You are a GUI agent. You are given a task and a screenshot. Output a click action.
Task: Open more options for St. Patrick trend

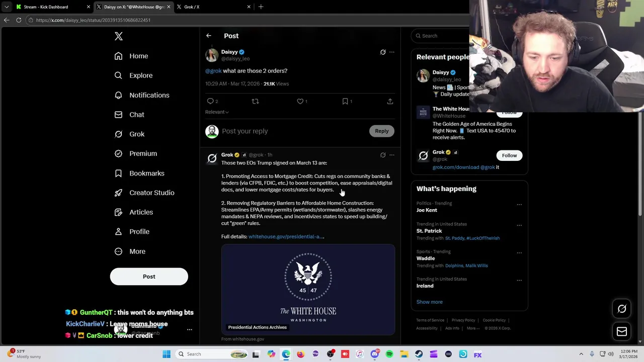tap(519, 225)
